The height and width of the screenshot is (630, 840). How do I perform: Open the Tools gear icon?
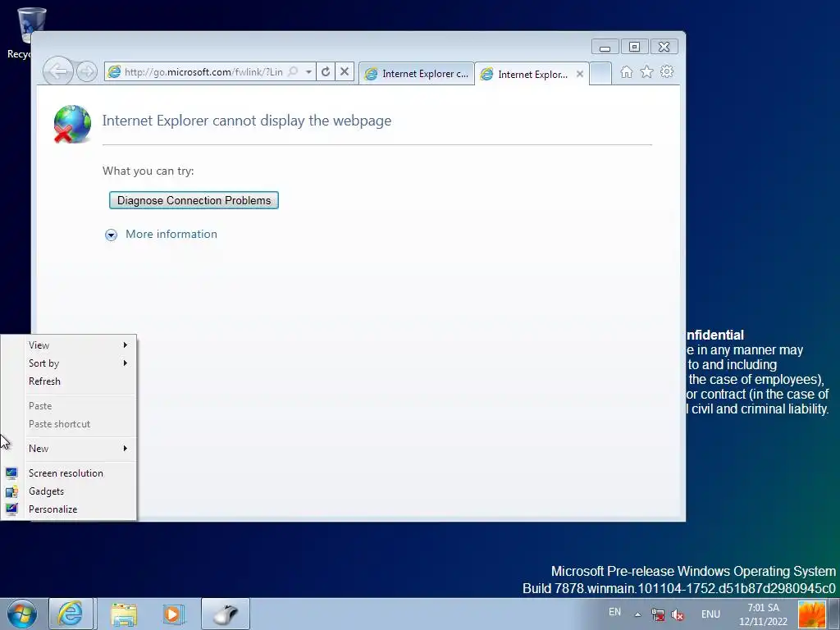click(x=666, y=72)
